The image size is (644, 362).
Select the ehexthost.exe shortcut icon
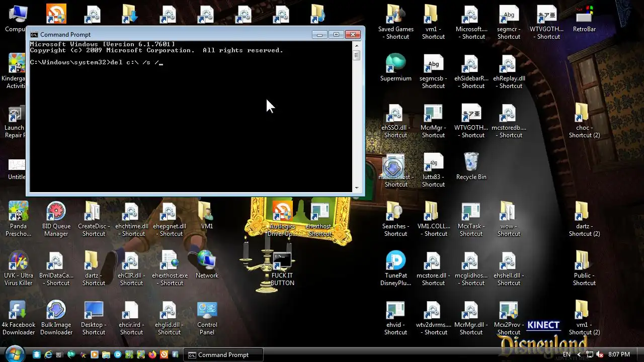click(x=170, y=268)
